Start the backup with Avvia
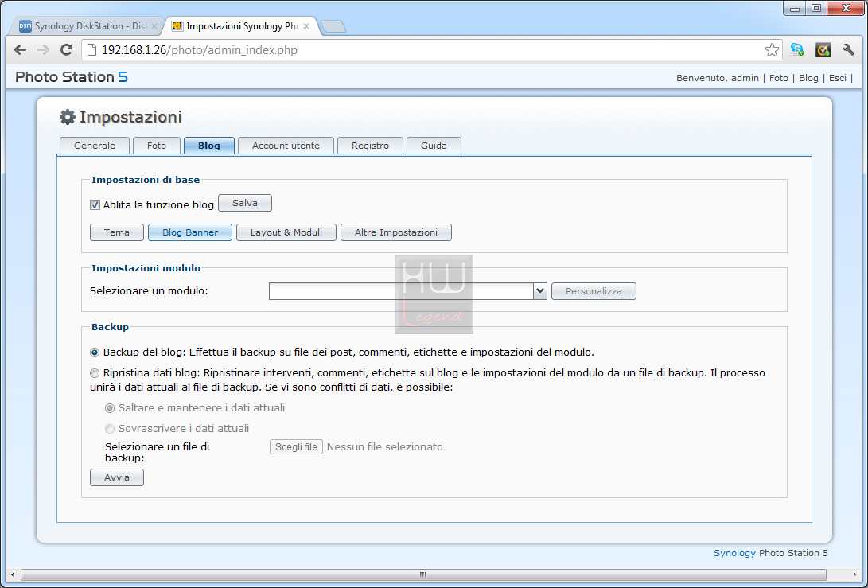Screen dimensions: 868x588 coord(117,477)
